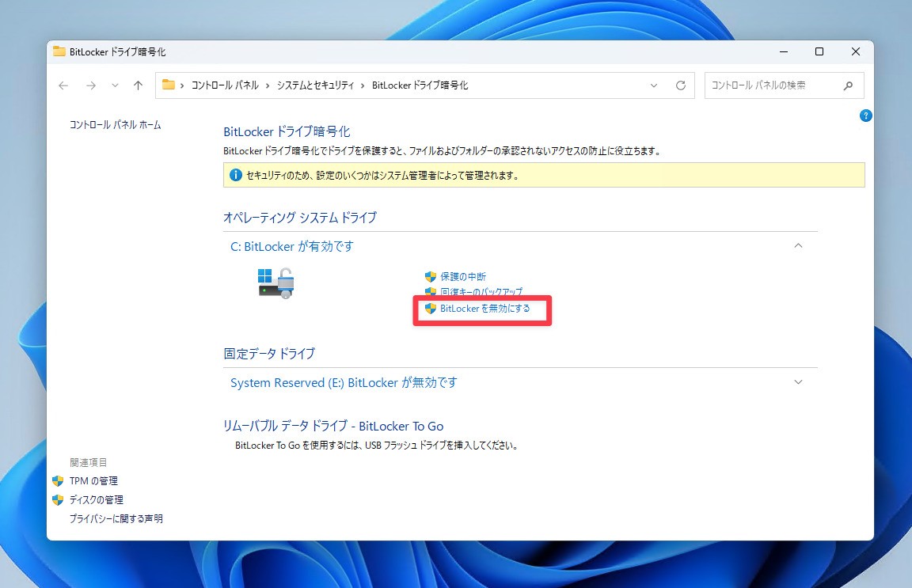
Task: Expand the System Reserved (E:) chevron
Action: 798,382
